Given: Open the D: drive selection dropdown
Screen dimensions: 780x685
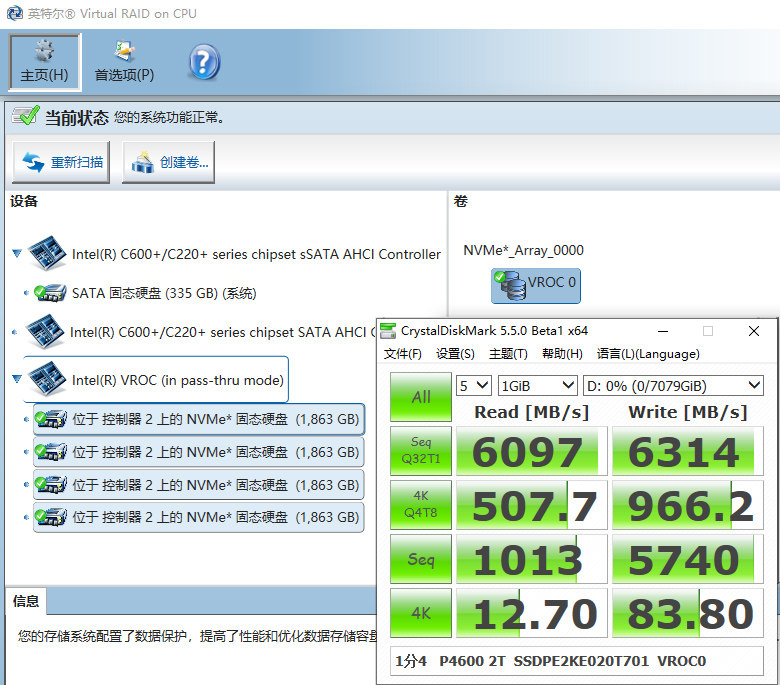Looking at the screenshot, I should (x=673, y=386).
